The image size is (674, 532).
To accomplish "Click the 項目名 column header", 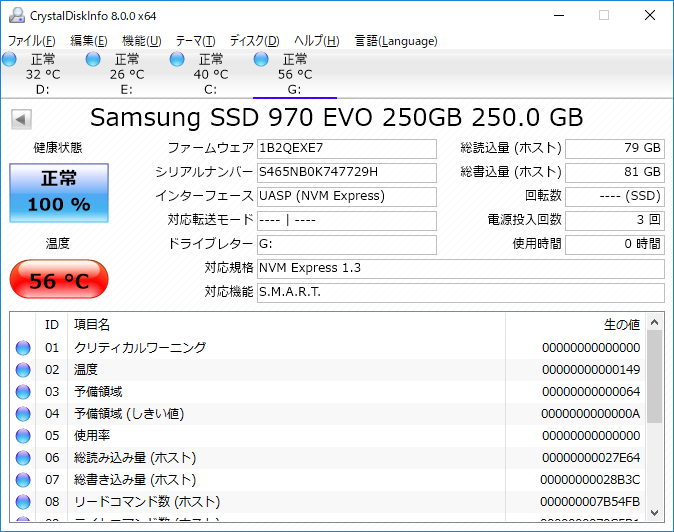I will click(286, 324).
